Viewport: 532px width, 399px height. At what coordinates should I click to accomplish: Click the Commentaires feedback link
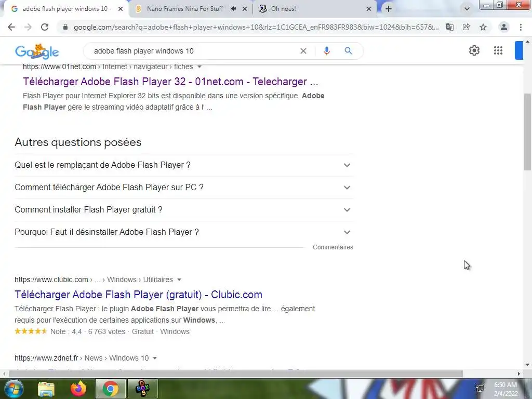click(333, 247)
